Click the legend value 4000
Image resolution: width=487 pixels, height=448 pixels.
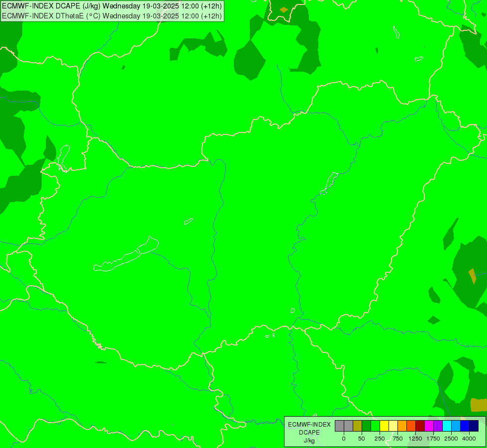[469, 439]
